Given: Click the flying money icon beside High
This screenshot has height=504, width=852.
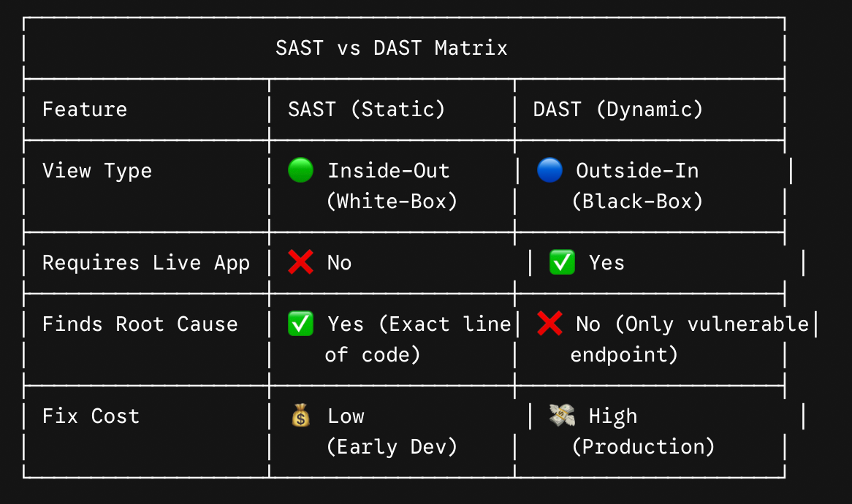Looking at the screenshot, I should [562, 416].
